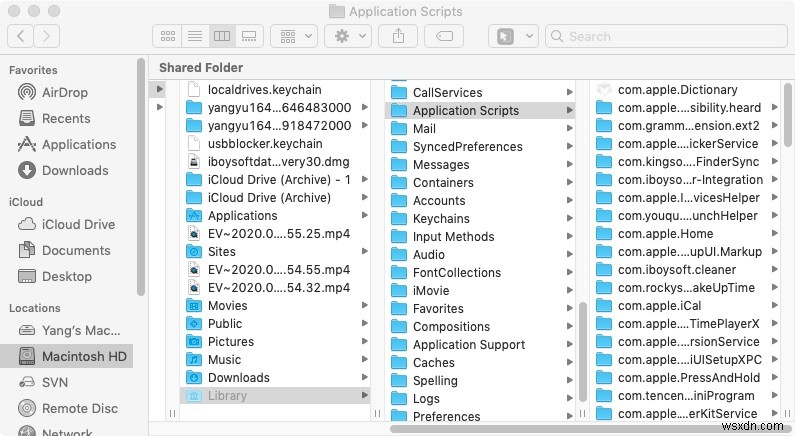The height and width of the screenshot is (436, 795).
Task: Click the sidebar's vertical scrollbar
Action: (140, 176)
